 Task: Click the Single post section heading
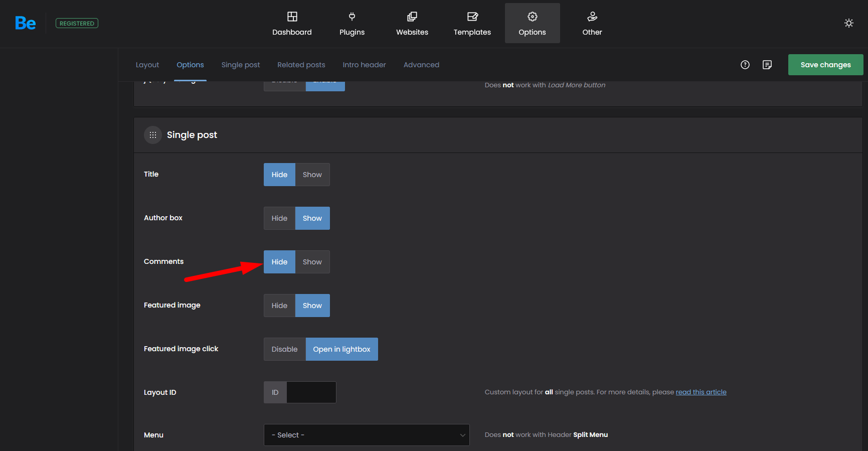click(192, 135)
